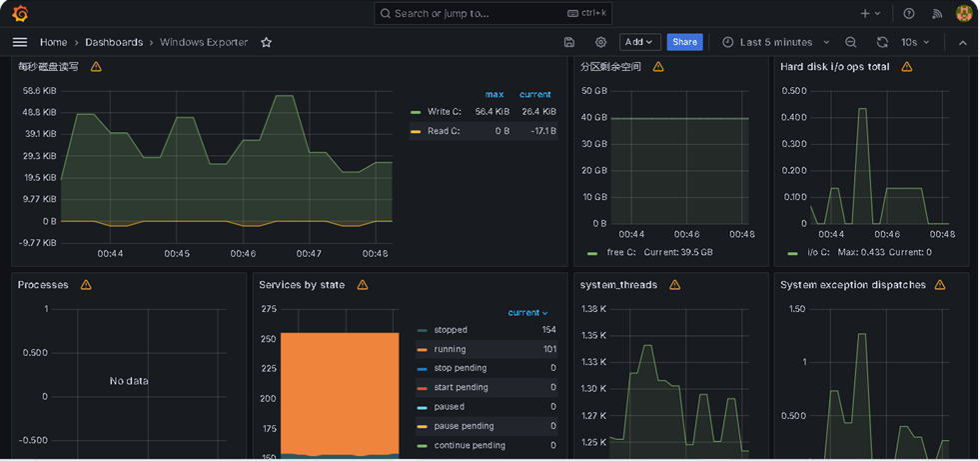Click warning icon on system_threads panel
This screenshot has width=980, height=461.
675,285
